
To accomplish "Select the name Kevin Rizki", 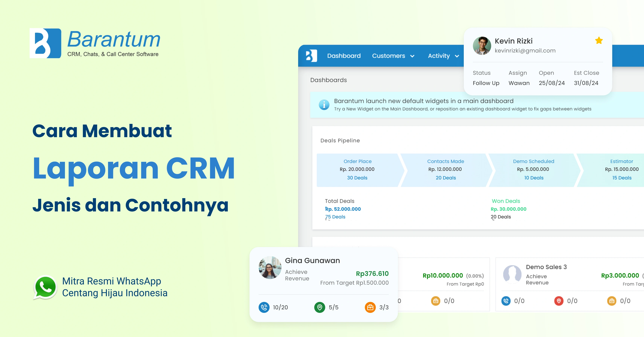I will click(514, 41).
